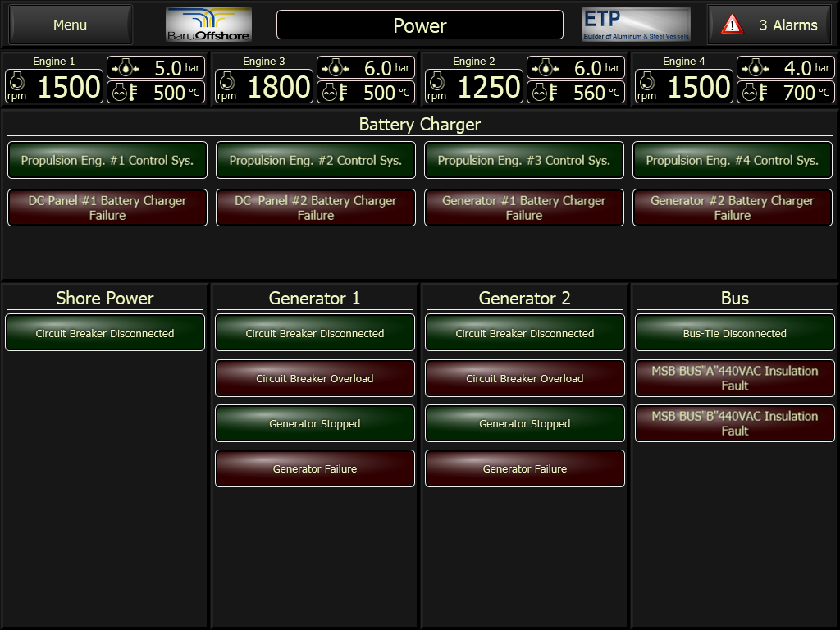Select Propulsion Eng. #2 Control Sys. indicator
This screenshot has width=840, height=630.
coord(316,160)
